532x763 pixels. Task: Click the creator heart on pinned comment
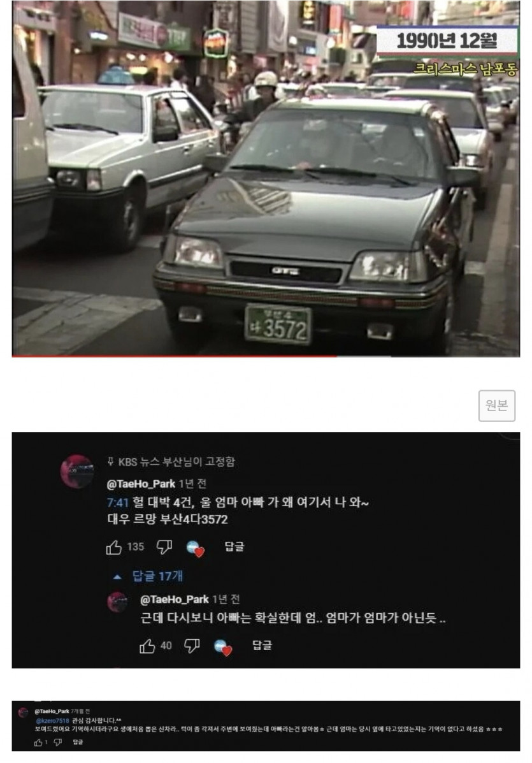[x=195, y=548]
